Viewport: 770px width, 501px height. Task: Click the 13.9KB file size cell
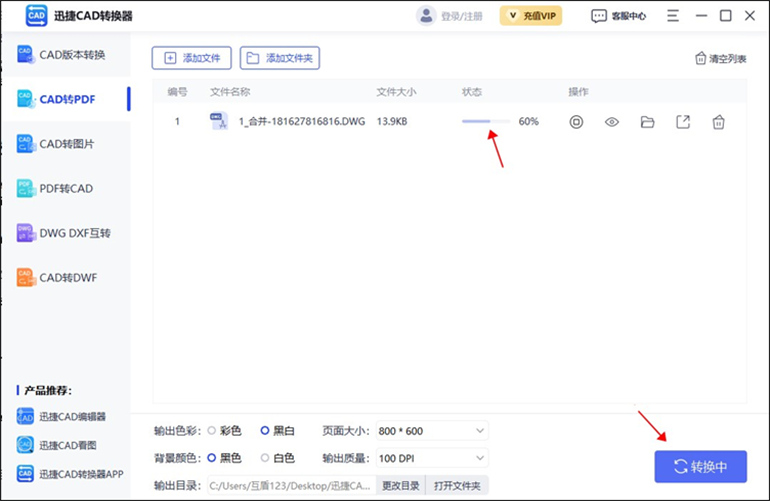tap(392, 121)
